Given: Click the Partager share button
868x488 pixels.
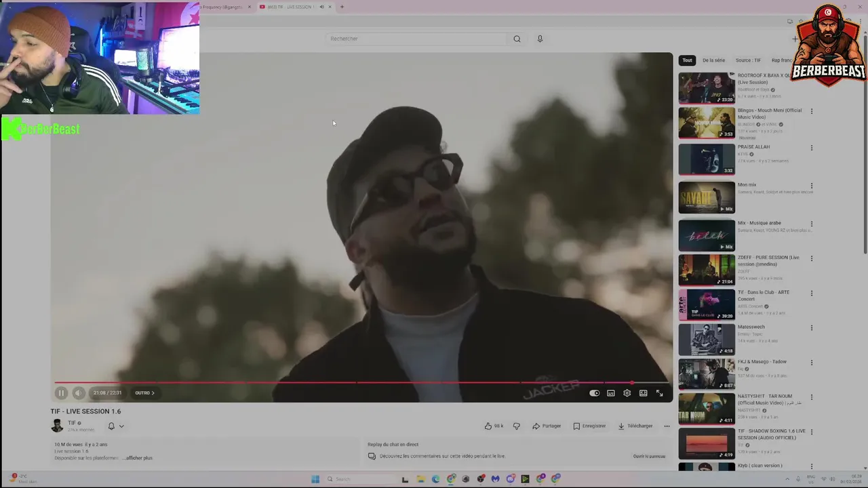Looking at the screenshot, I should [x=547, y=426].
